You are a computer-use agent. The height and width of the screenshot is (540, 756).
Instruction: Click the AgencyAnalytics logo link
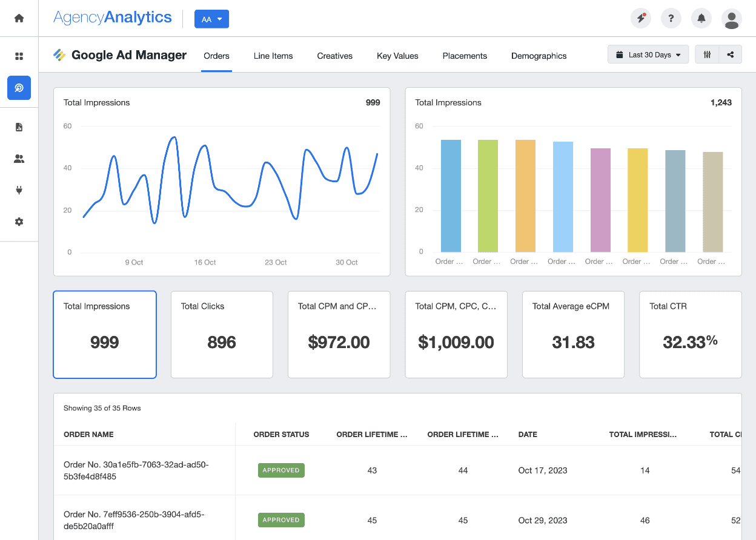click(113, 18)
